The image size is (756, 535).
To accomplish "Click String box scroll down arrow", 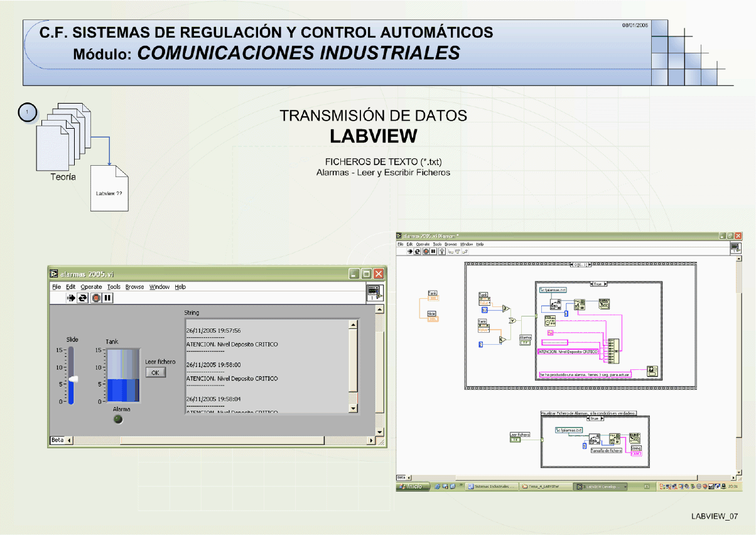I will (x=353, y=408).
